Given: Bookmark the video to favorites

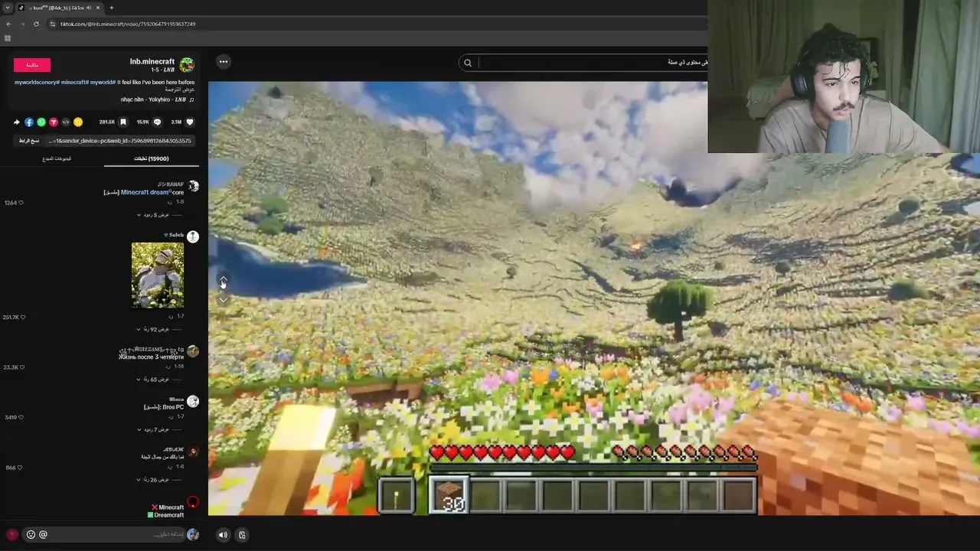Looking at the screenshot, I should pyautogui.click(x=122, y=122).
